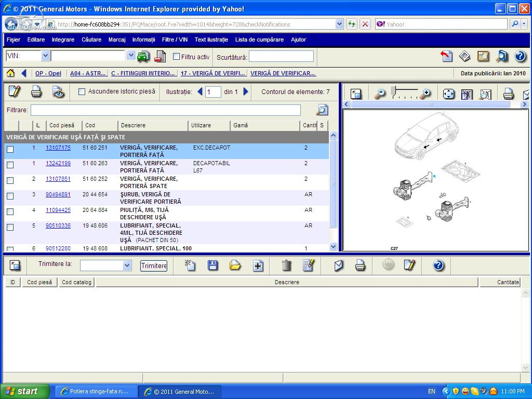
Task: Enable the Filtru activ checkbox
Action: [x=177, y=57]
